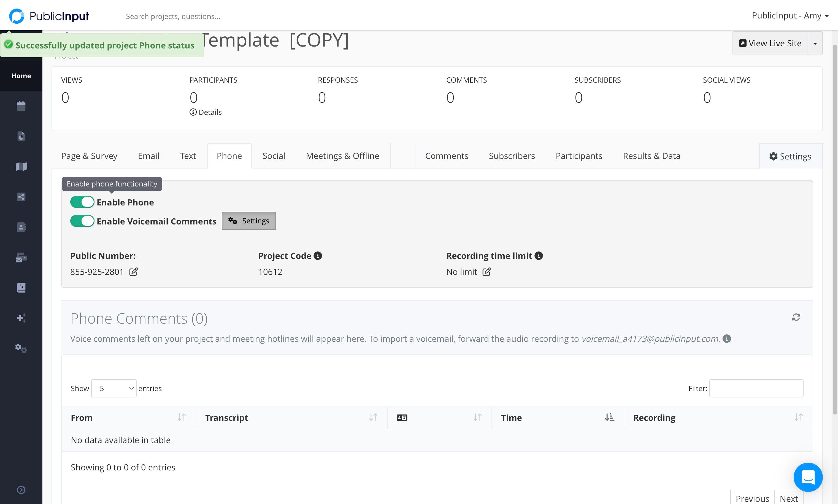Click the Project Code info icon
838x504 pixels.
tap(318, 256)
